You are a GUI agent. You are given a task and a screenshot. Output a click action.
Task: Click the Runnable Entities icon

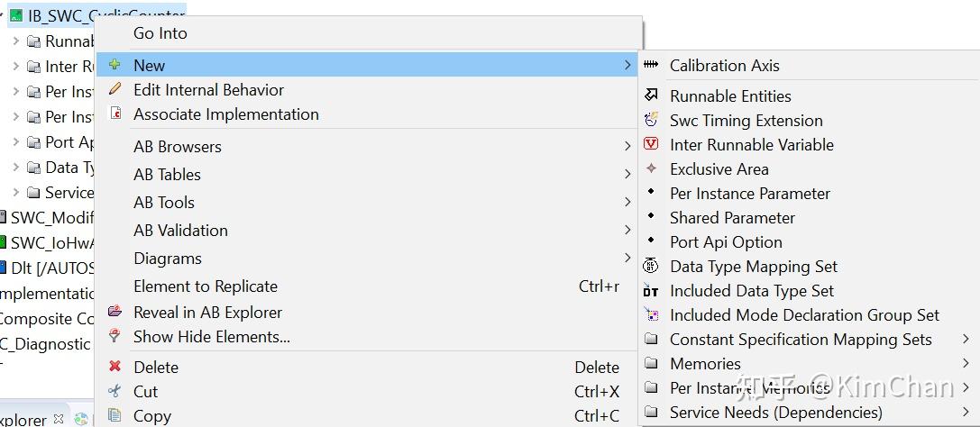pos(651,95)
